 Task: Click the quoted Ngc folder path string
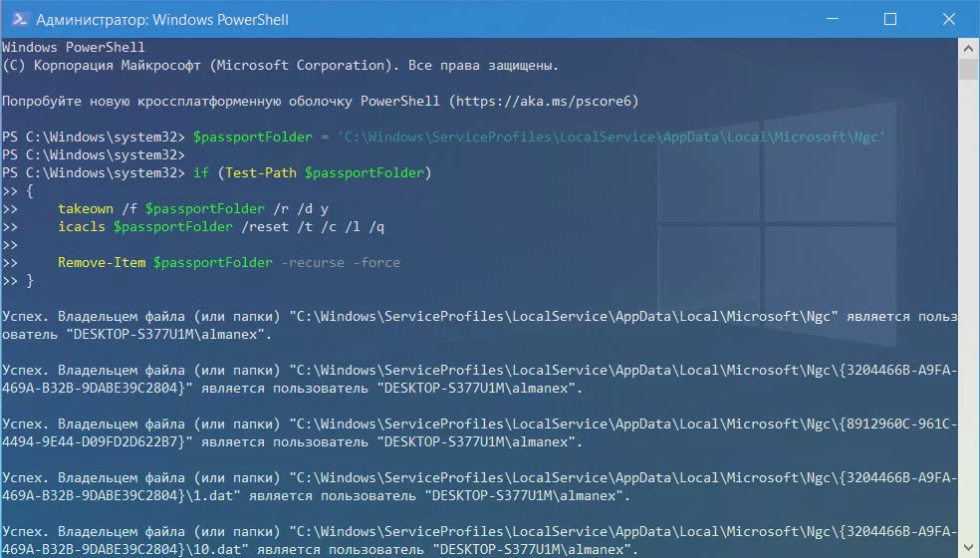point(611,137)
